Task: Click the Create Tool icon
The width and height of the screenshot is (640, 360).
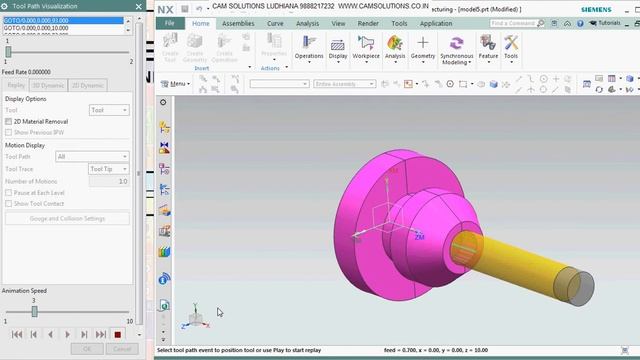Action: pos(170,48)
